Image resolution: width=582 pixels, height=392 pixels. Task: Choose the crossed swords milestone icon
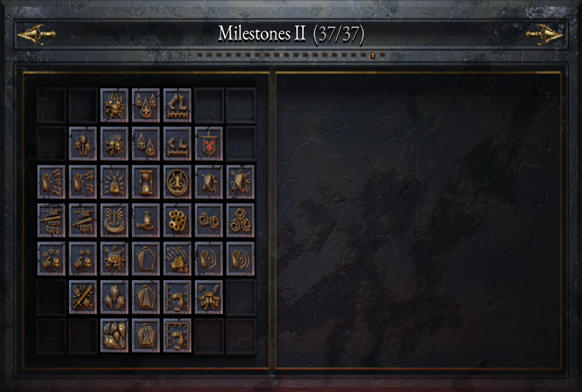coord(83,297)
